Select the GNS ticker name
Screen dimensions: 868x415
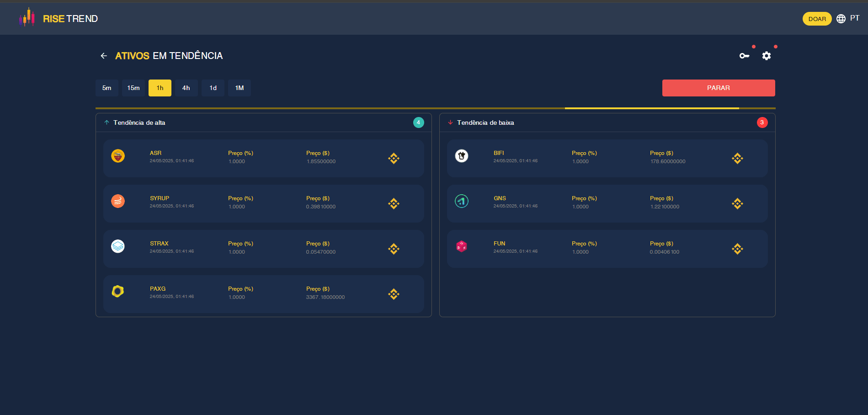point(500,198)
